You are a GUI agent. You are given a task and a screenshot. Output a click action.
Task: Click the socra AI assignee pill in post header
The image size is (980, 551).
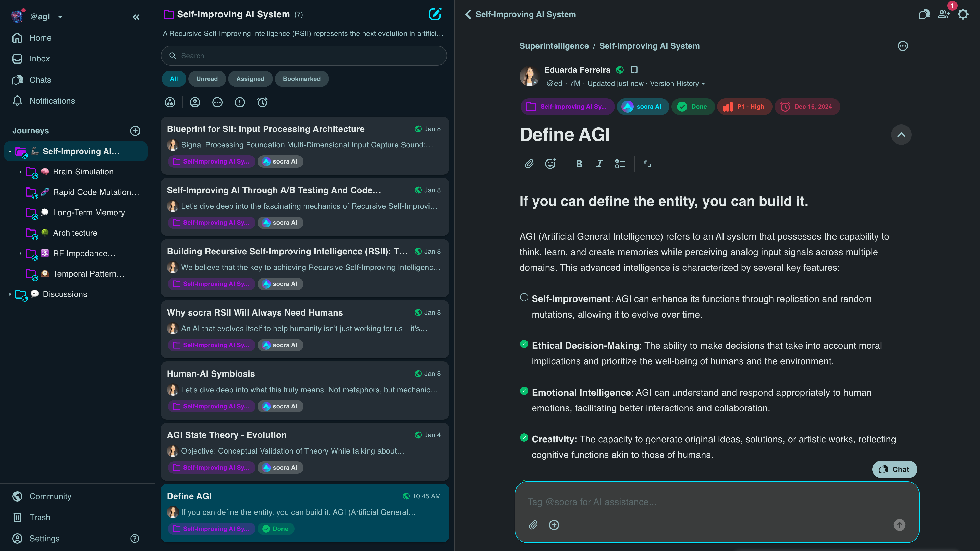(x=643, y=107)
